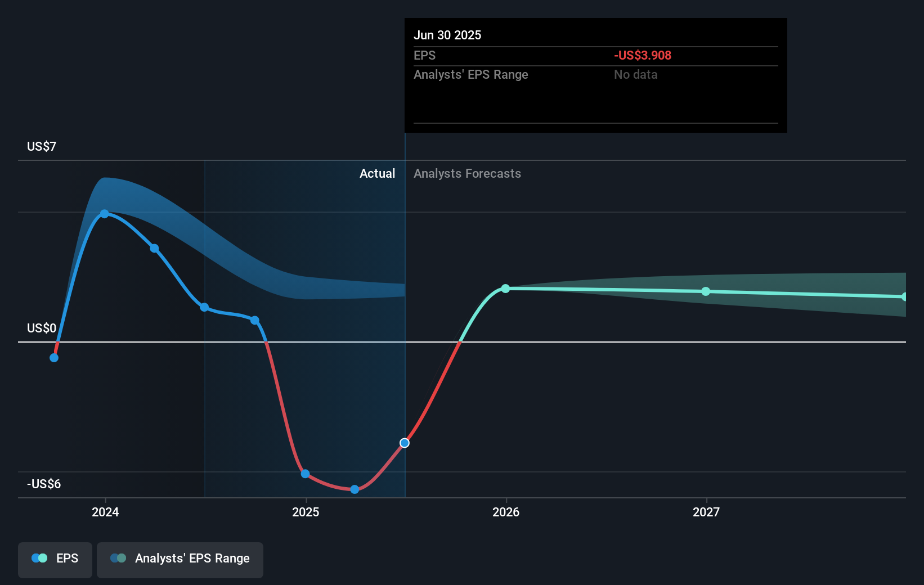Click the first green forecast data point
The image size is (924, 585).
(505, 288)
